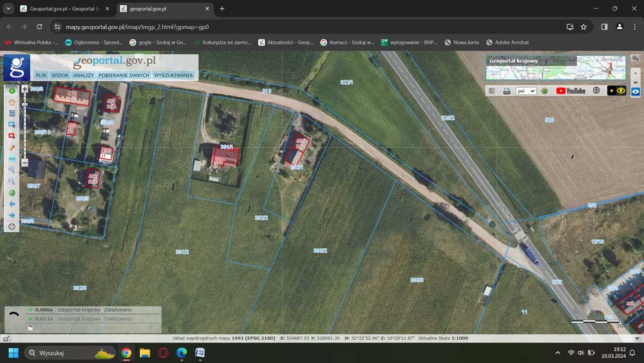This screenshot has width=644, height=363.
Task: Click scale value 1:1000 in status bar
Action: 460,338
